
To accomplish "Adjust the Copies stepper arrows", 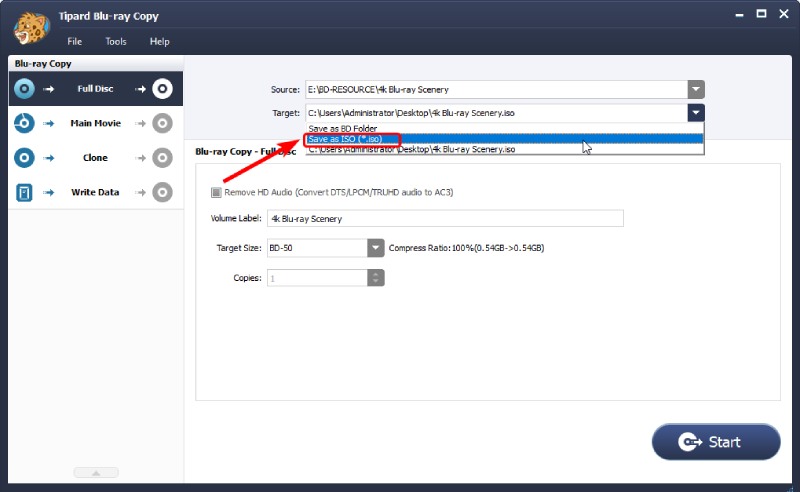I will tap(376, 278).
